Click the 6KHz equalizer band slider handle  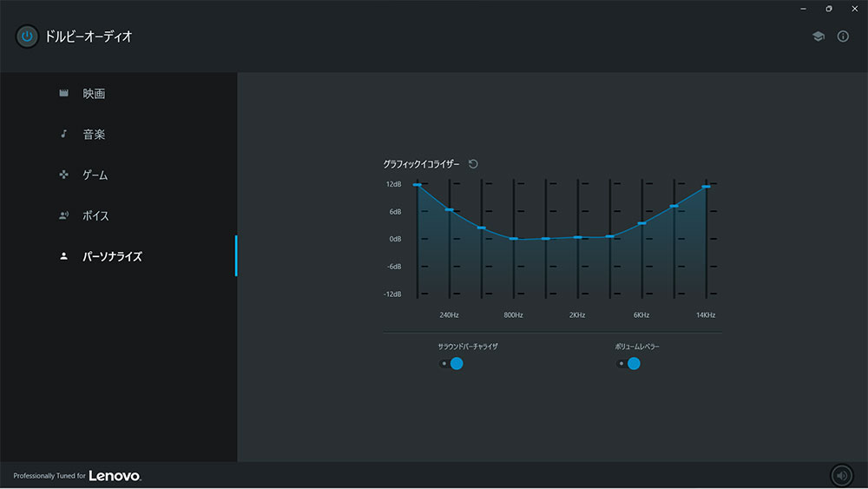pyautogui.click(x=642, y=223)
